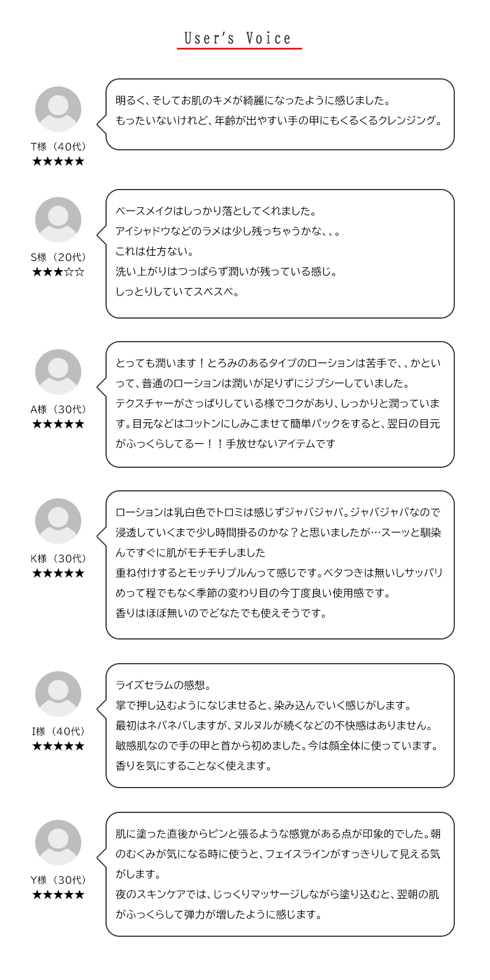Click the five-star rating under A様（30代）

tap(58, 424)
